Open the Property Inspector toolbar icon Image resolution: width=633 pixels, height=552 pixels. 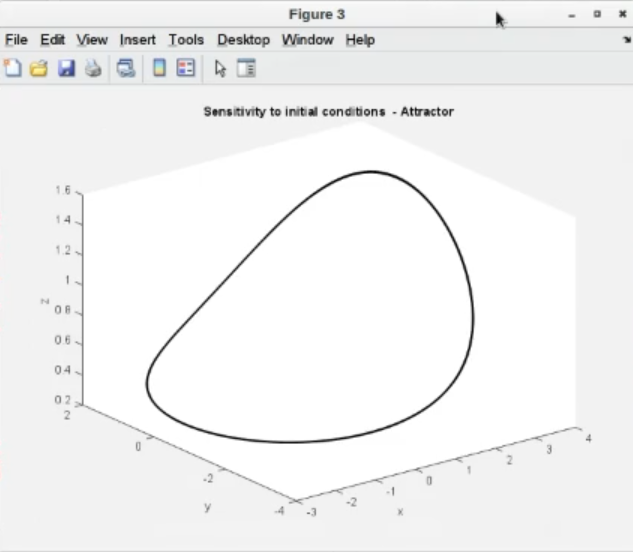[x=246, y=69]
